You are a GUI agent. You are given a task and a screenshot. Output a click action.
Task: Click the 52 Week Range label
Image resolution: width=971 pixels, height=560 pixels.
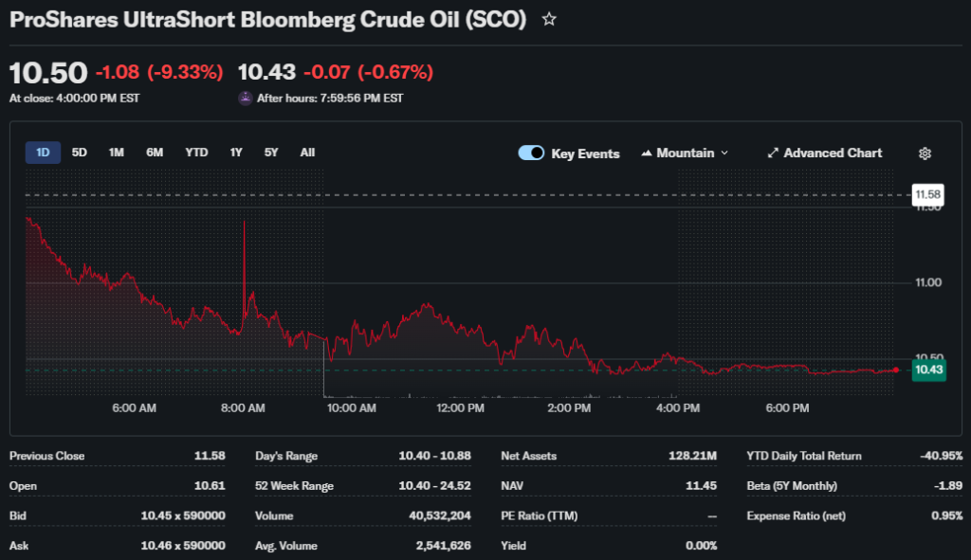(294, 486)
